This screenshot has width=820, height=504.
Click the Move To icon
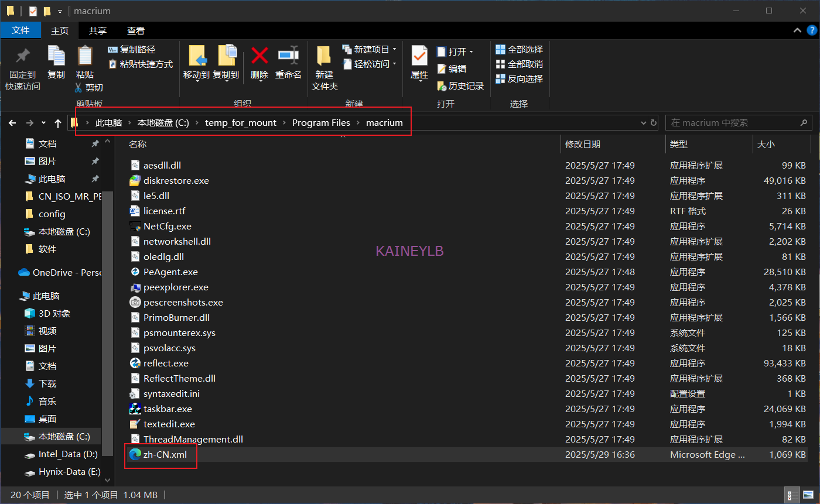197,56
